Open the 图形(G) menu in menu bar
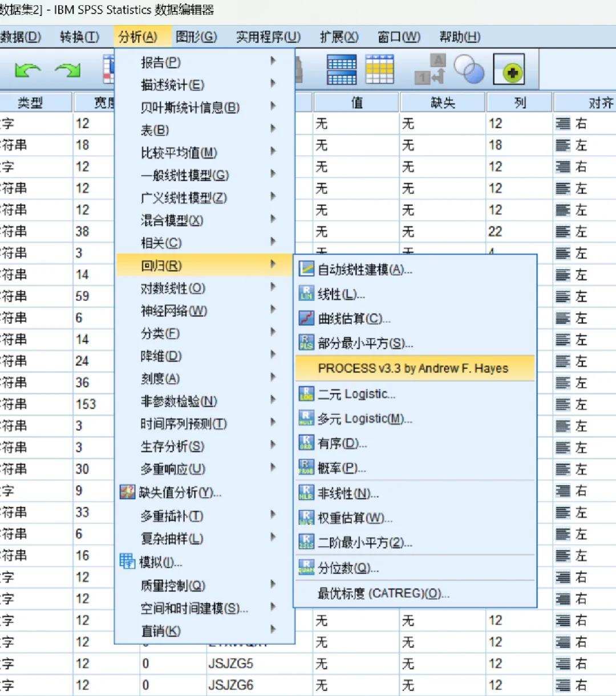Viewport: 616px width, 696px height. pyautogui.click(x=196, y=37)
